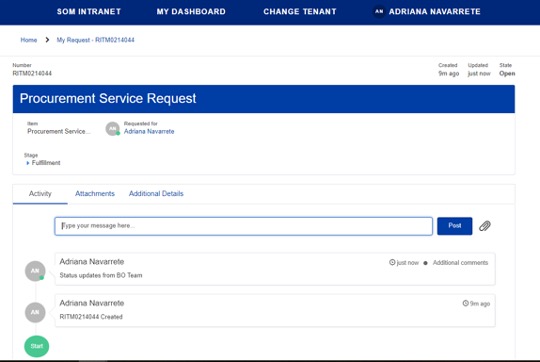The width and height of the screenshot is (540, 362).
Task: Click the 9m ago Created value
Action: (448, 73)
